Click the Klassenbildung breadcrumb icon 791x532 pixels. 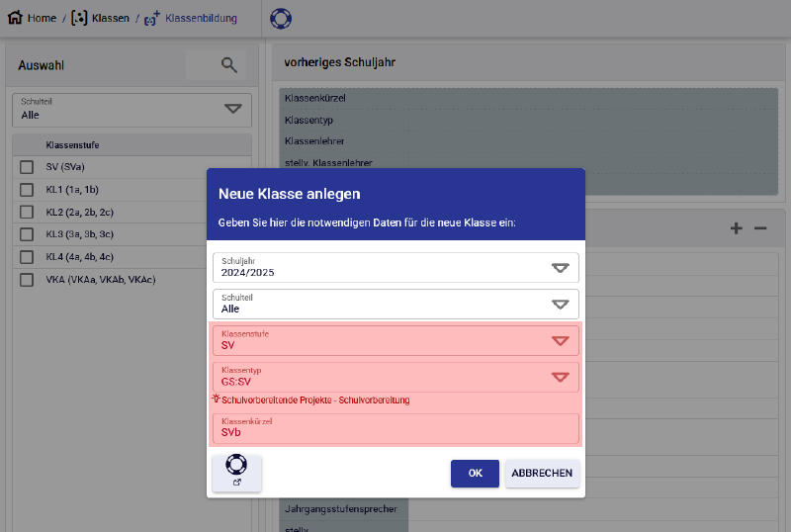(x=152, y=18)
